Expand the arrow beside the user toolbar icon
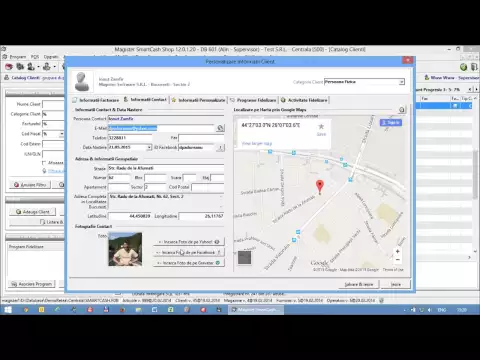480x360 pixels. coord(38,67)
